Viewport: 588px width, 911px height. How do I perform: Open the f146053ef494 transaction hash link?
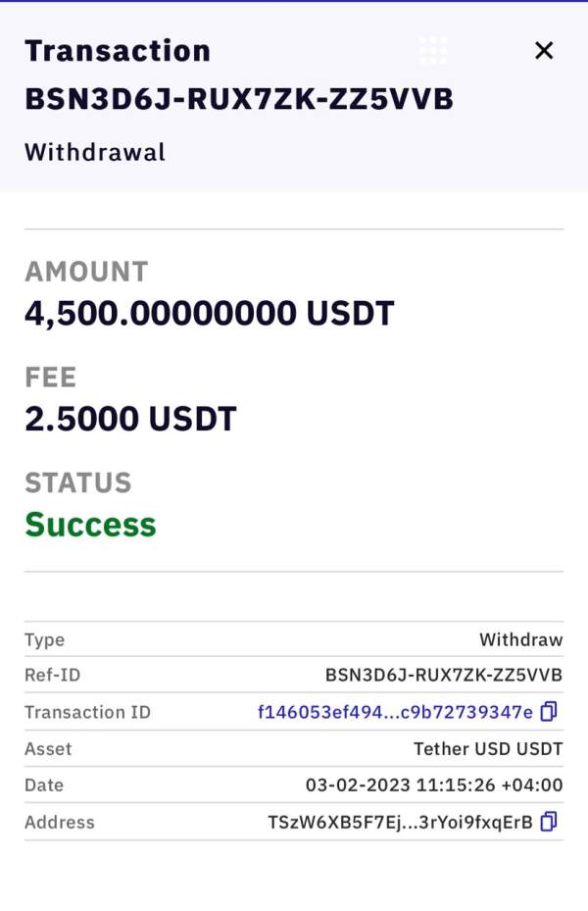pyautogui.click(x=395, y=712)
